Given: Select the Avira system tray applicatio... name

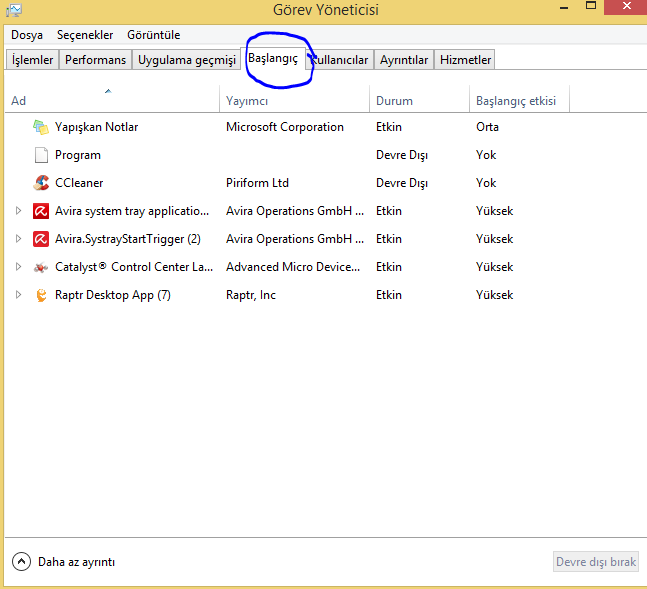Looking at the screenshot, I should pos(132,211).
